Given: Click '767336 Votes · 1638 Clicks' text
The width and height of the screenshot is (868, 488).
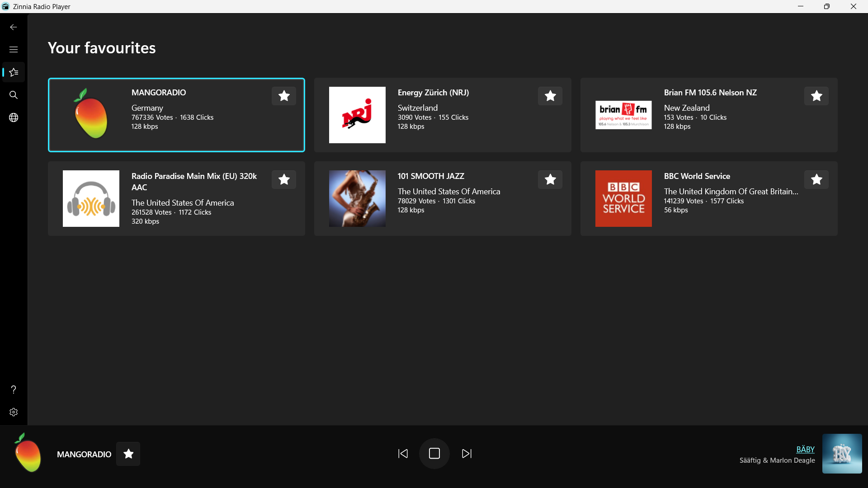Looking at the screenshot, I should [x=172, y=117].
